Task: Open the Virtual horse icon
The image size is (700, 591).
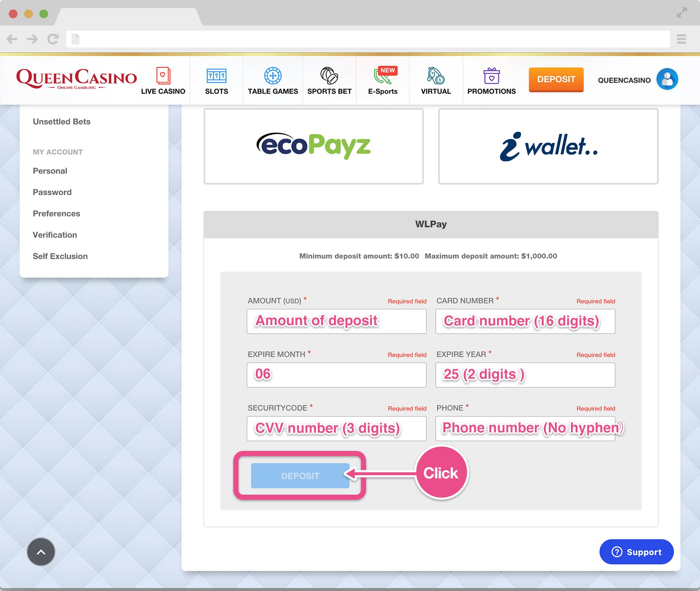Action: click(436, 76)
